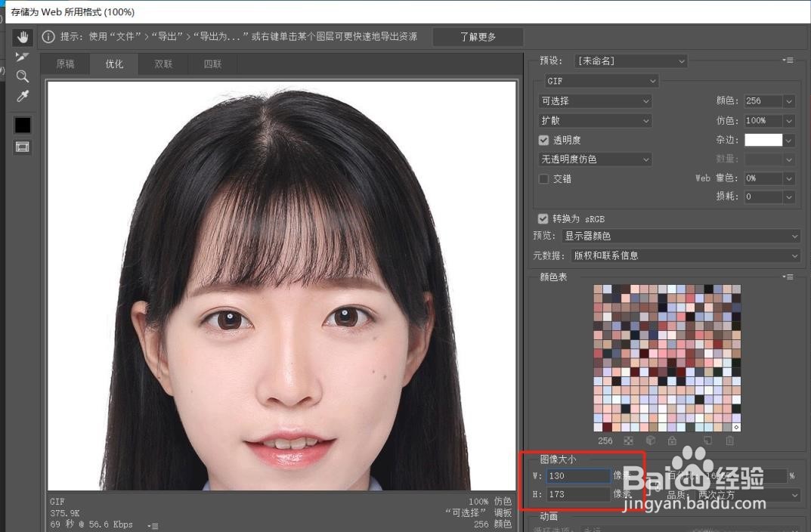The width and height of the screenshot is (811, 532).
Task: Switch to the 双联 tab
Action: 163,64
